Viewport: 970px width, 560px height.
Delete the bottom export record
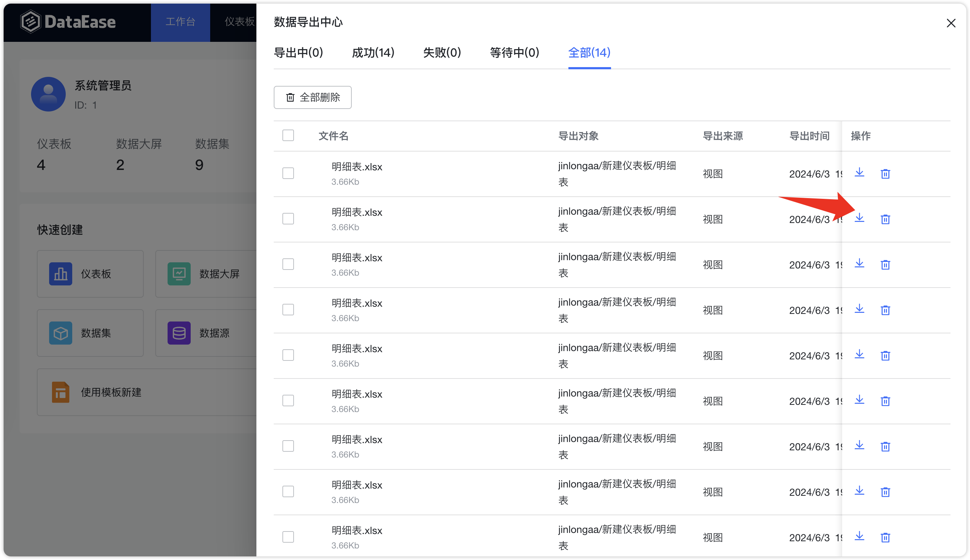point(885,537)
